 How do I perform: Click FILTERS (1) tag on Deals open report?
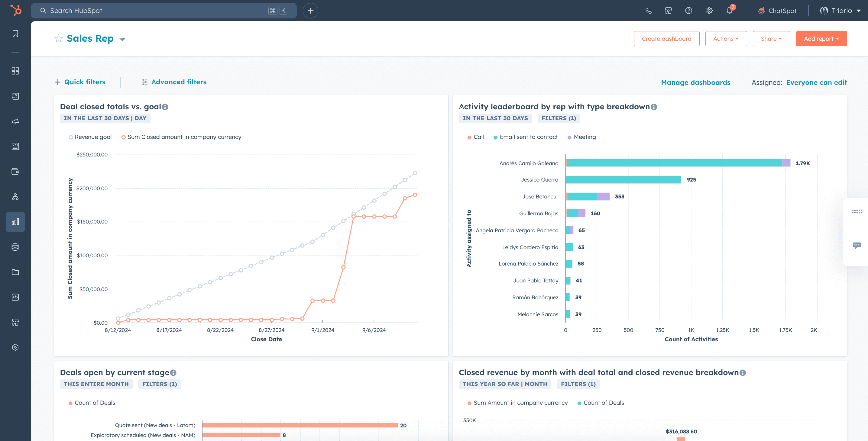pos(160,384)
